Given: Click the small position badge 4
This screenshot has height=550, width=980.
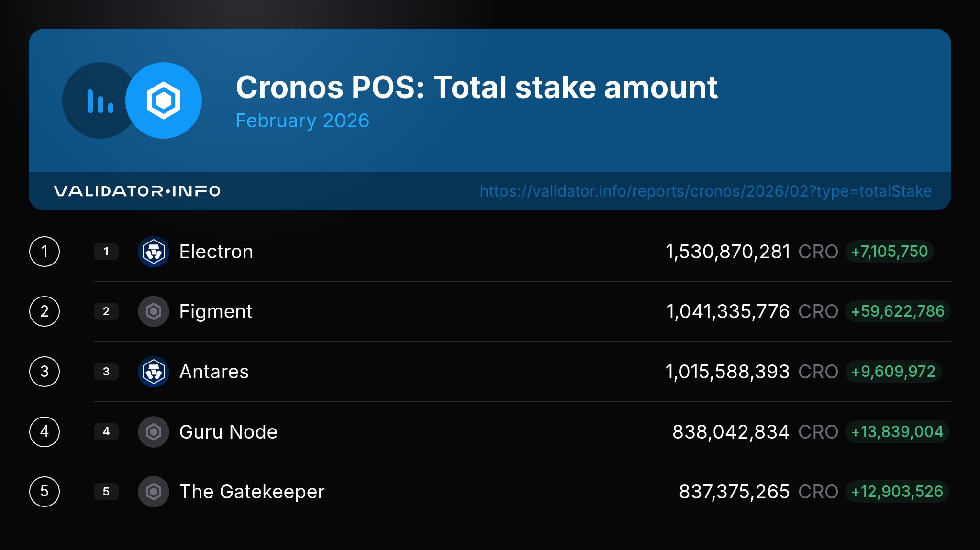Looking at the screenshot, I should tap(106, 432).
